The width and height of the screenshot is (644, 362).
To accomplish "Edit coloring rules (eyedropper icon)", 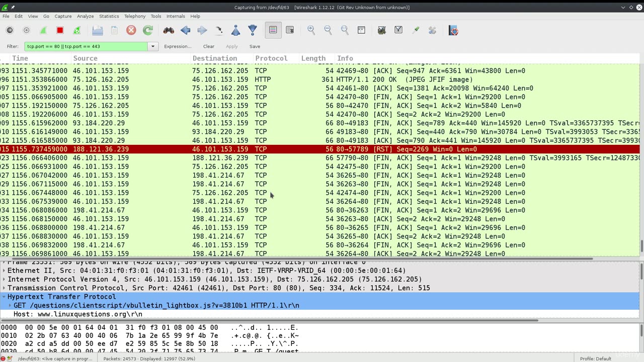I will [x=416, y=30].
